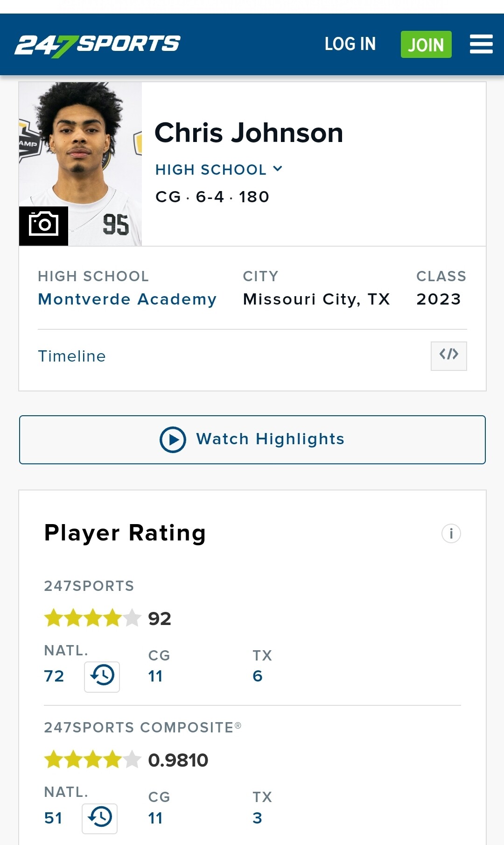Image resolution: width=504 pixels, height=845 pixels.
Task: Open the Timeline link
Action: 72,356
